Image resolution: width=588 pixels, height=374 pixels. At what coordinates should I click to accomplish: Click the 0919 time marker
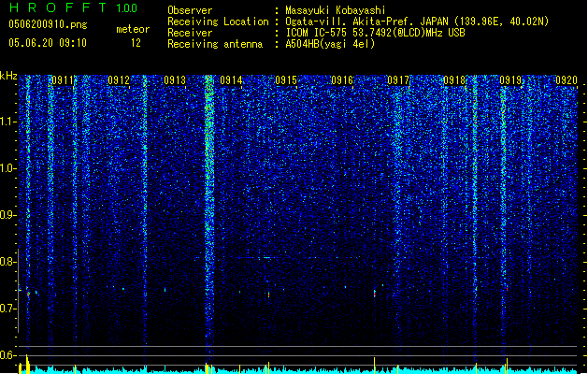click(510, 79)
